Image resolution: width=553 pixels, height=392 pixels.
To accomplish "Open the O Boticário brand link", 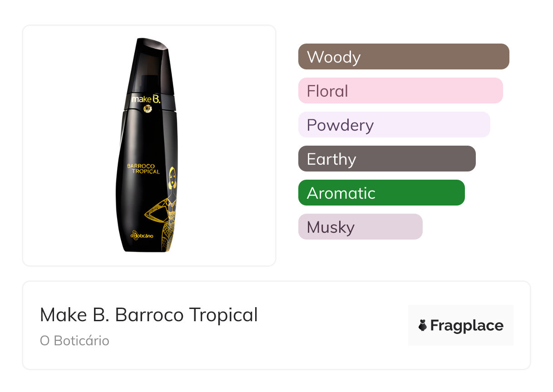I will point(74,341).
